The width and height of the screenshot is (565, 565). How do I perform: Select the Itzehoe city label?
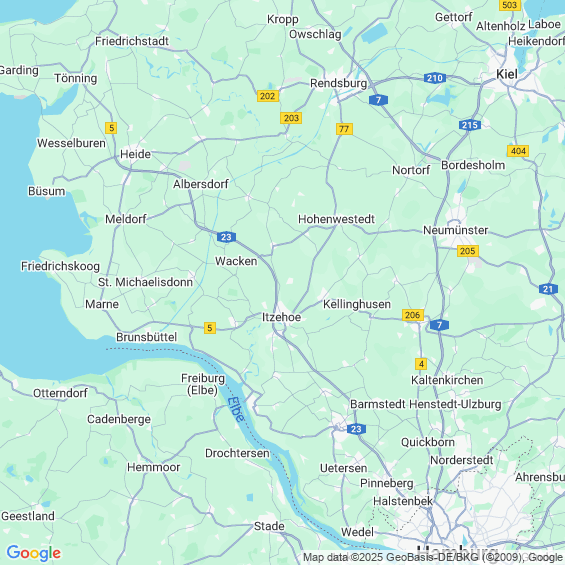click(x=281, y=317)
